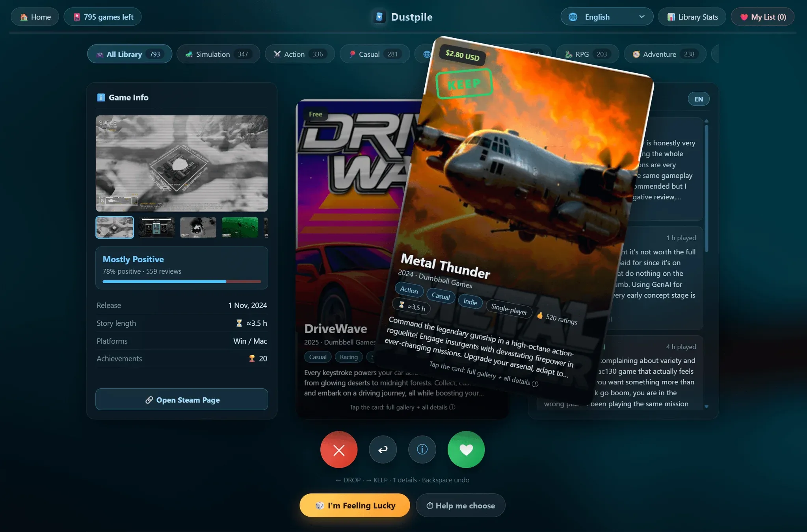Viewport: 807px width, 532px height.
Task: Click Help me choose button
Action: pyautogui.click(x=461, y=506)
